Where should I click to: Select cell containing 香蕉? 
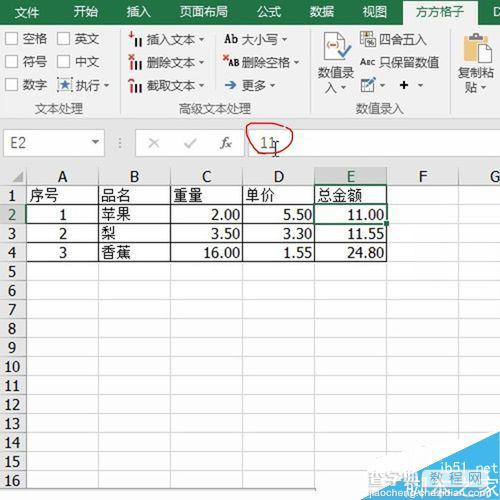point(134,252)
